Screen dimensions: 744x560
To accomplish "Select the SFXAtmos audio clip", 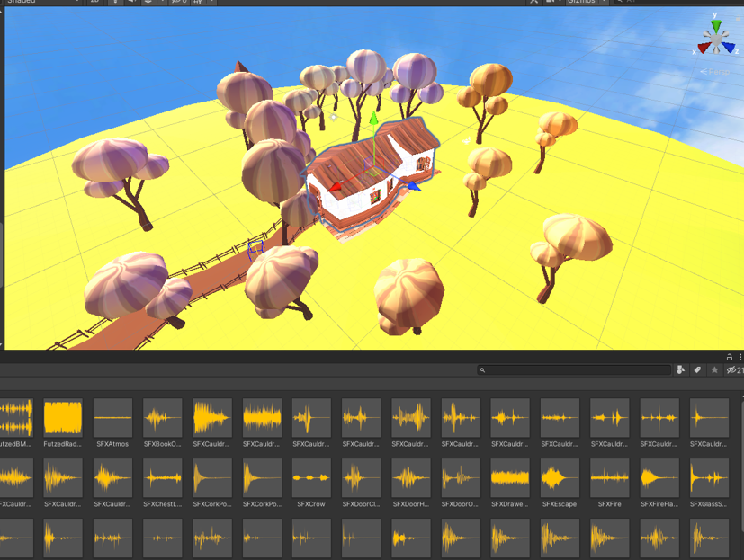I will click(112, 419).
